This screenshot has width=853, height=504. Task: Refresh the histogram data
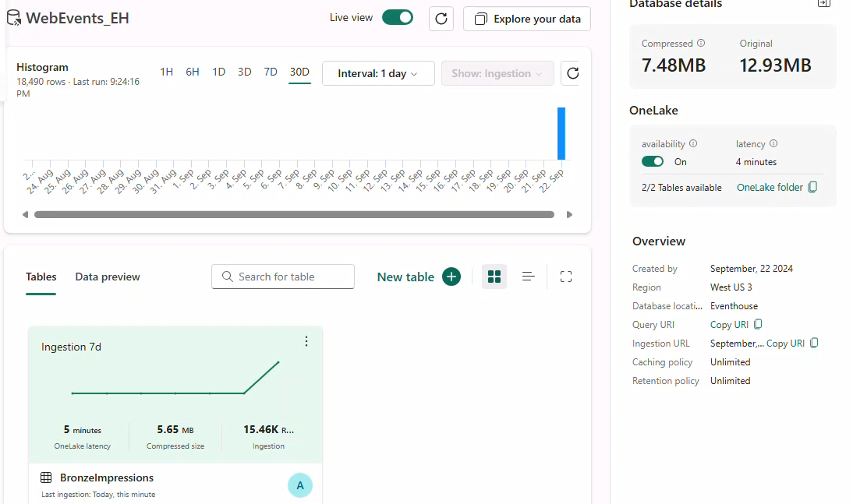[x=572, y=73]
